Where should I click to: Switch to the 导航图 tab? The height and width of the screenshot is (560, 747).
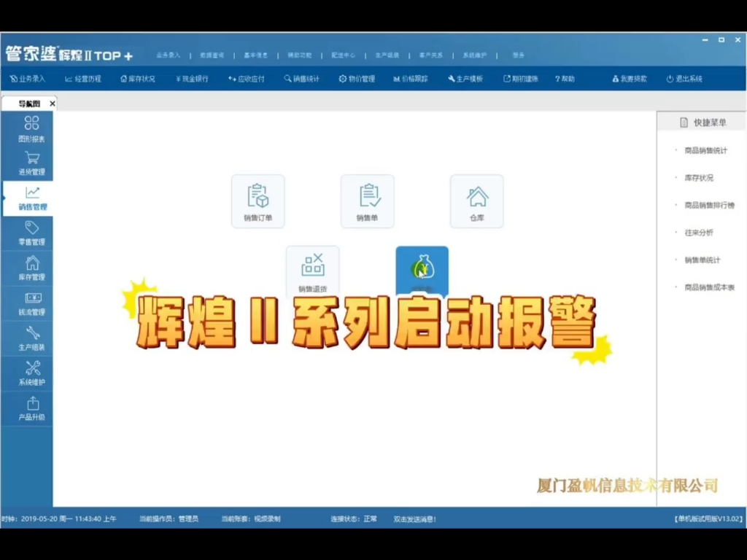click(x=29, y=104)
